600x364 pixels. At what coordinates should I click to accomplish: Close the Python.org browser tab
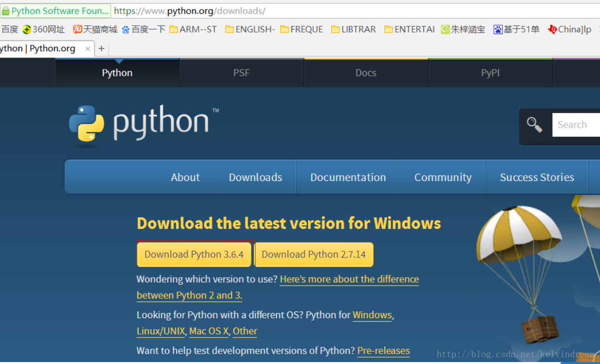[x=88, y=48]
